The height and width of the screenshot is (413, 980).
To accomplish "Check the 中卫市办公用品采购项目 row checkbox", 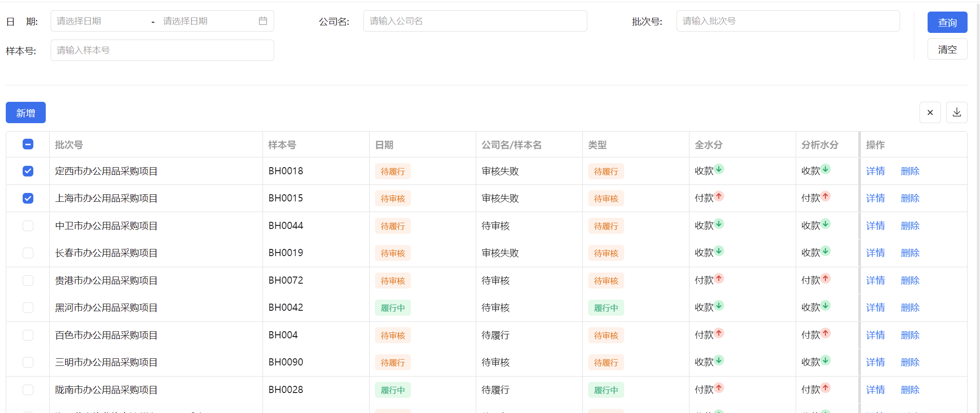I will 28,226.
